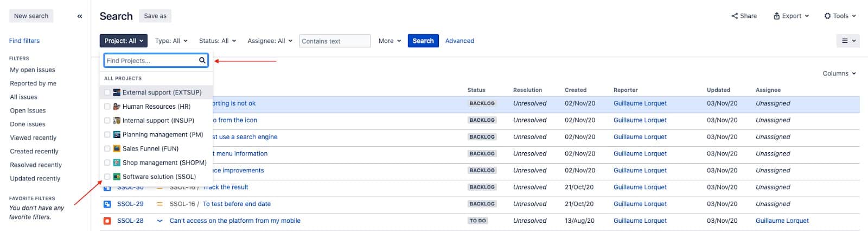Click the low priority icon for SSOL-28
The image size is (868, 231).
tap(159, 221)
